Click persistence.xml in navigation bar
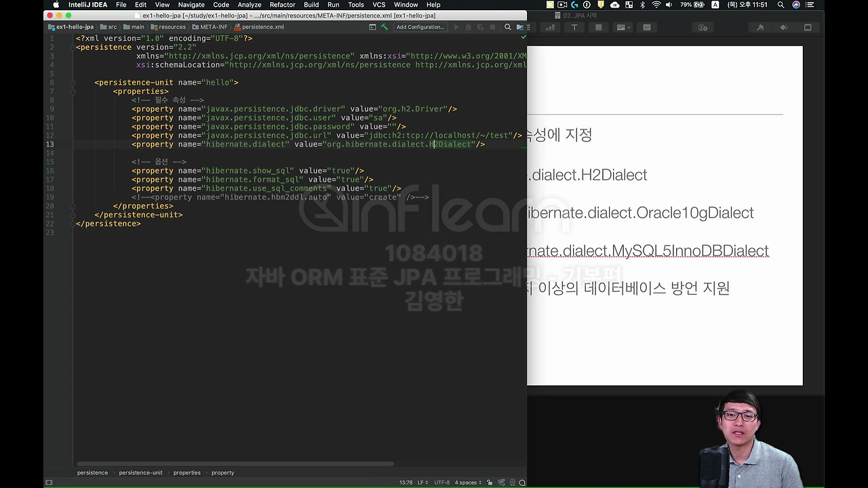The width and height of the screenshot is (868, 488). (x=259, y=27)
